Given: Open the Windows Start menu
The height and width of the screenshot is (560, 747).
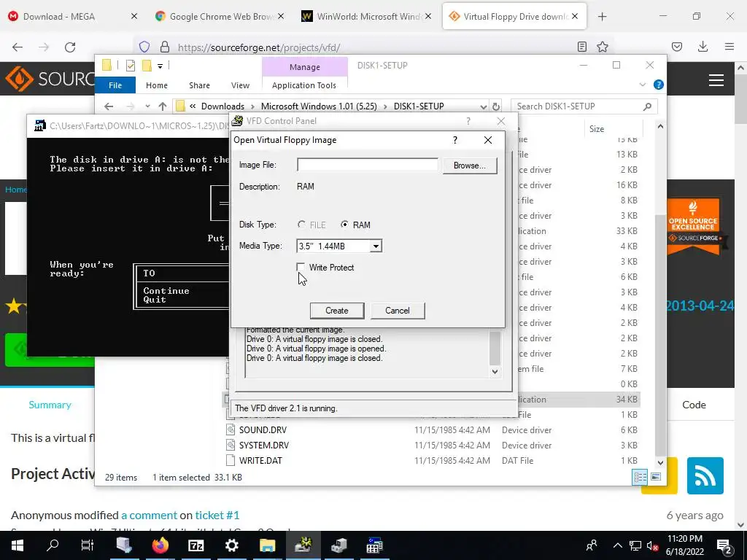Looking at the screenshot, I should pyautogui.click(x=18, y=545).
